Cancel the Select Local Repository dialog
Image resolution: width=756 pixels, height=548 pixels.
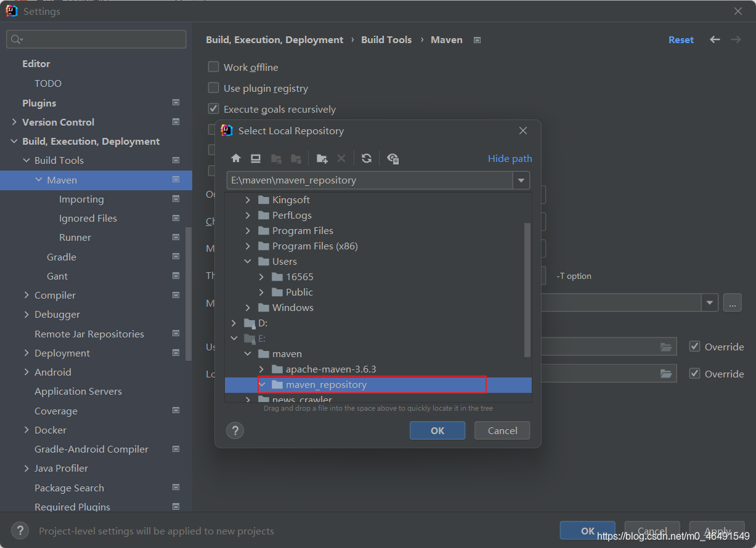pos(503,430)
